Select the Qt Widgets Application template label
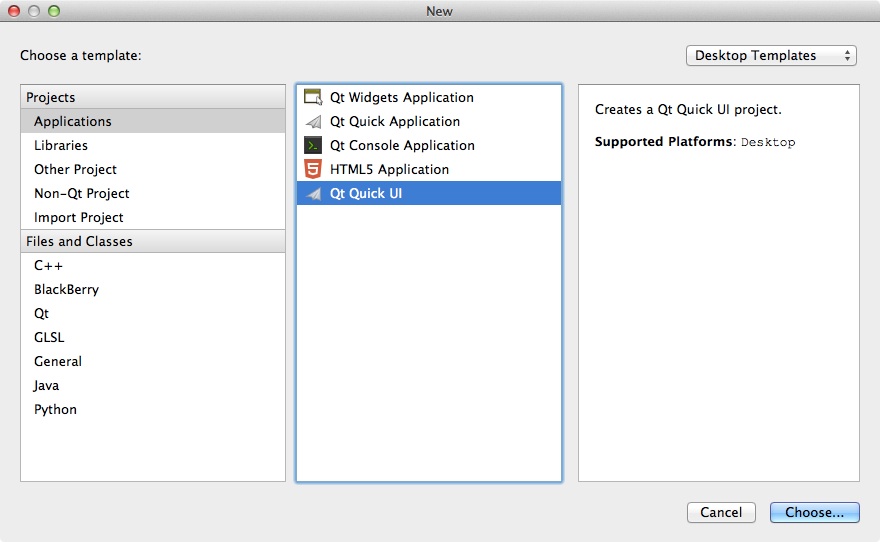Screen dimensions: 880x542 tap(402, 98)
